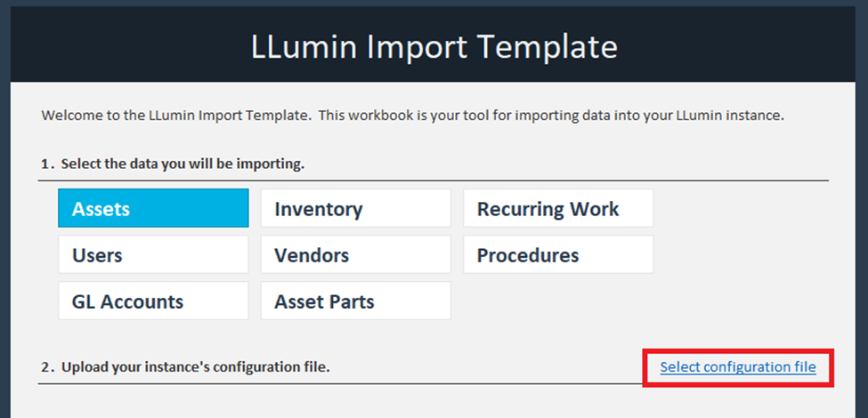Select the Assets data type button
The height and width of the screenshot is (418, 868).
(153, 210)
